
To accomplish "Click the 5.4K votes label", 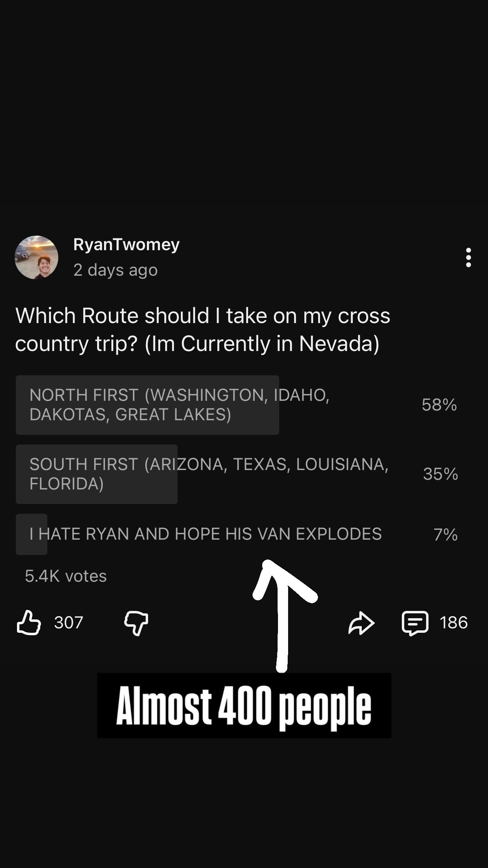I will (66, 576).
